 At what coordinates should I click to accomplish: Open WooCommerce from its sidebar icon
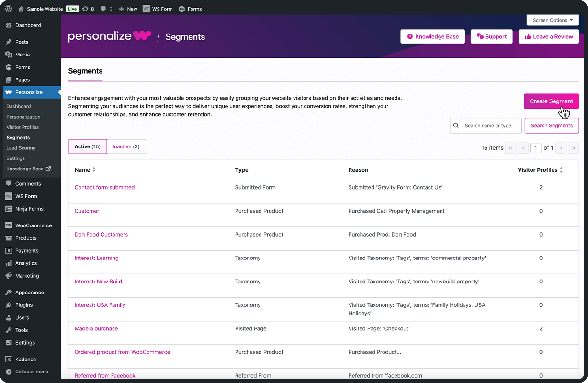pos(10,225)
